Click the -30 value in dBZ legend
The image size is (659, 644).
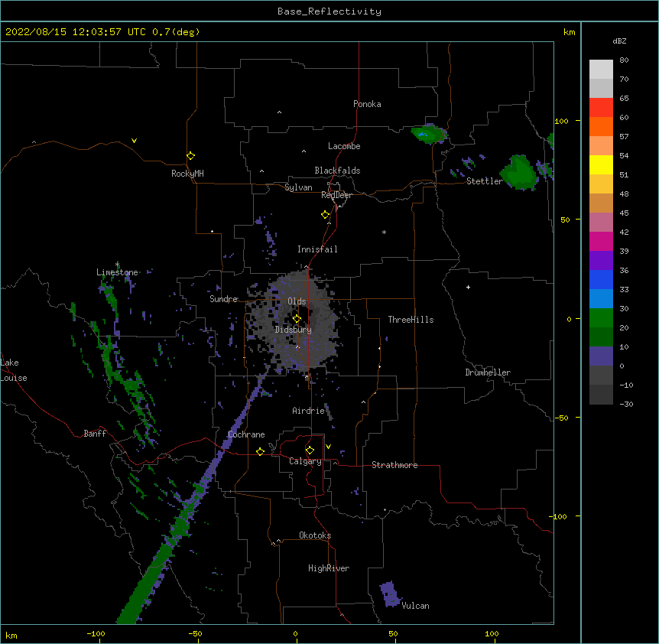(x=626, y=404)
